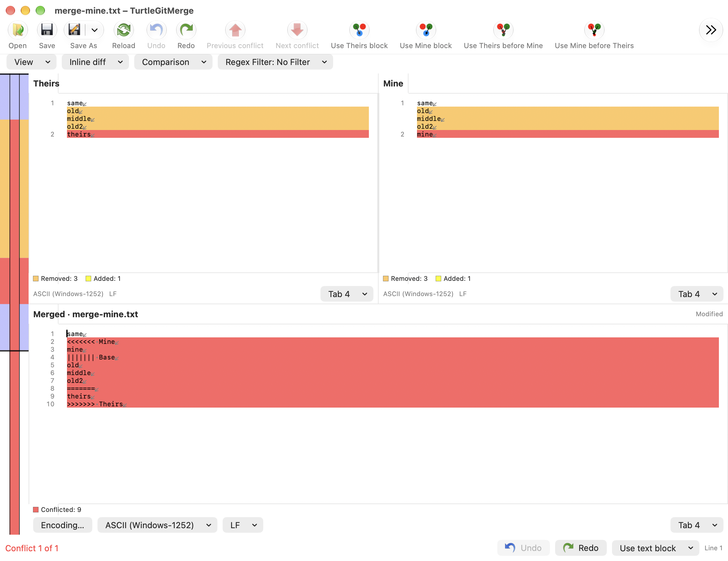
Task: Click the 'middle' line in Theirs pane
Action: 218,119
